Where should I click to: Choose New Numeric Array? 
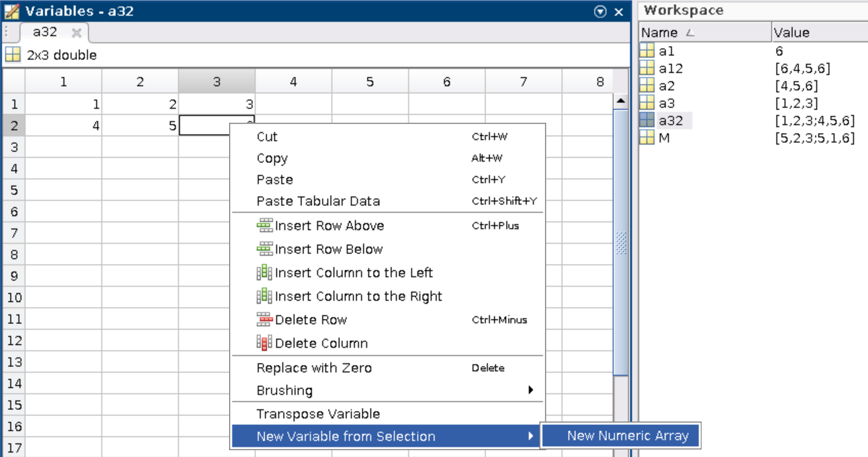627,437
